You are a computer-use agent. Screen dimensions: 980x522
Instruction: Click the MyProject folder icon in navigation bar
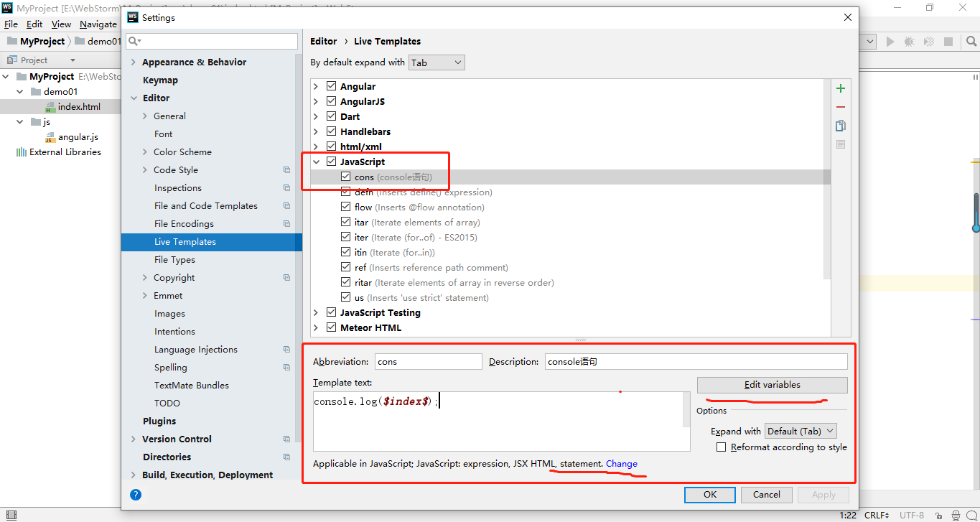[x=12, y=42]
